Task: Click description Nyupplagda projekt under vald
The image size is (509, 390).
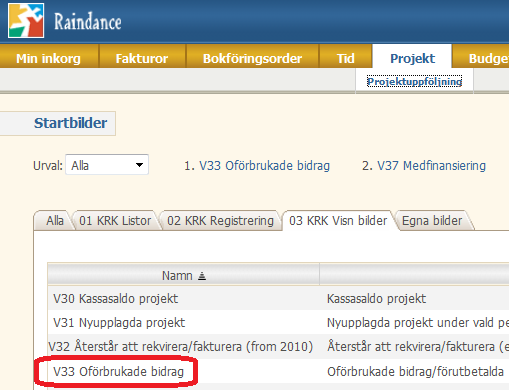Action: point(418,323)
